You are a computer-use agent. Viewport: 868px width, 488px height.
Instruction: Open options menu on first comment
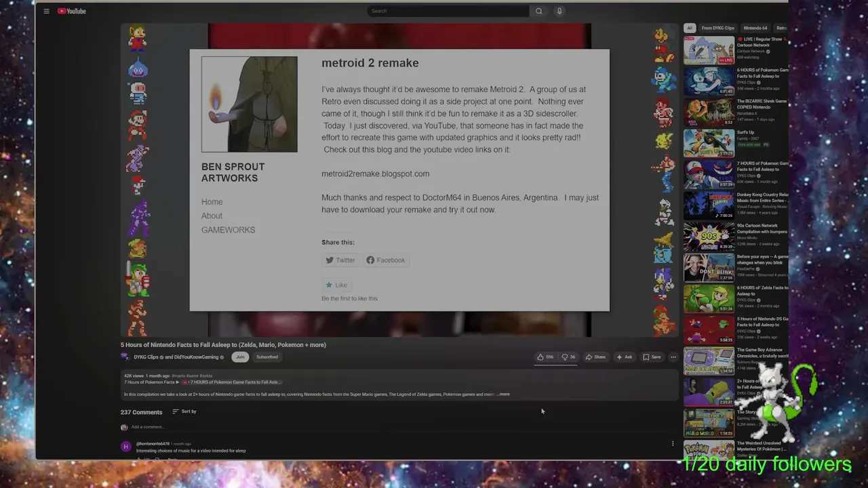tap(673, 444)
